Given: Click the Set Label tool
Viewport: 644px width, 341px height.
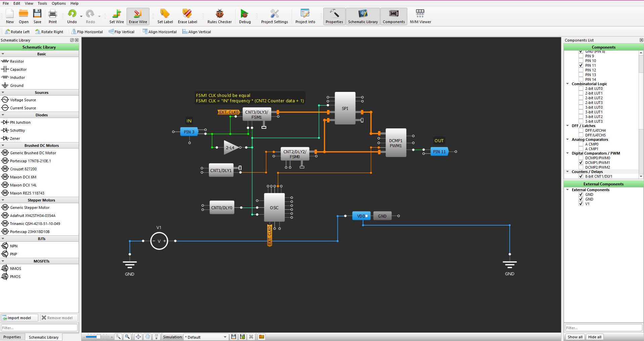Looking at the screenshot, I should pyautogui.click(x=165, y=16).
